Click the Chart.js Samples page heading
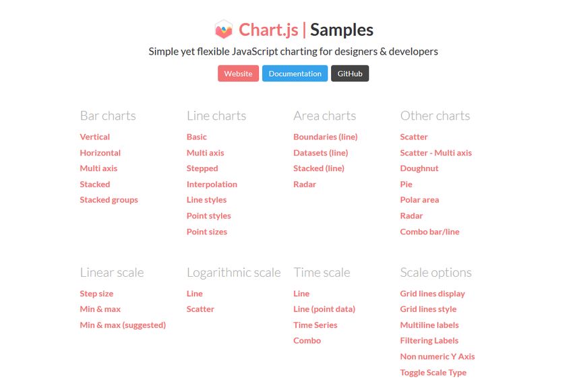Viewport: 573px width, 392px height. (x=306, y=30)
